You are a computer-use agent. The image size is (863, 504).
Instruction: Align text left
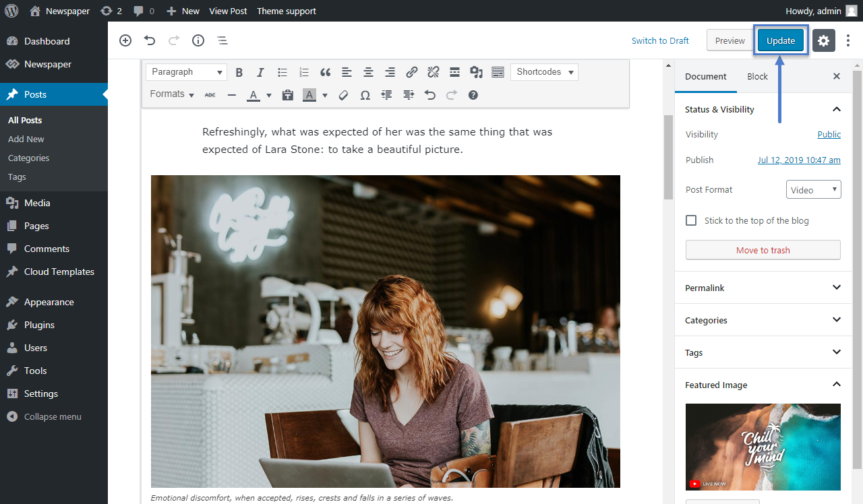pos(347,72)
